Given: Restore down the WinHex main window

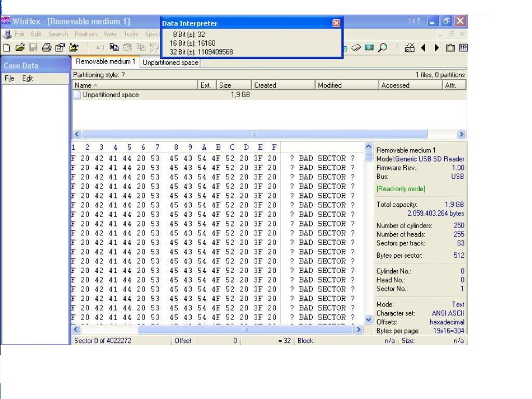Looking at the screenshot, I should (446, 21).
